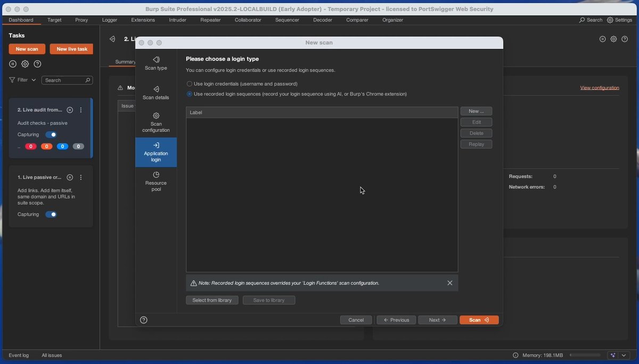Open the Filter dropdown in Tasks
This screenshot has height=364, width=639.
[x=22, y=80]
